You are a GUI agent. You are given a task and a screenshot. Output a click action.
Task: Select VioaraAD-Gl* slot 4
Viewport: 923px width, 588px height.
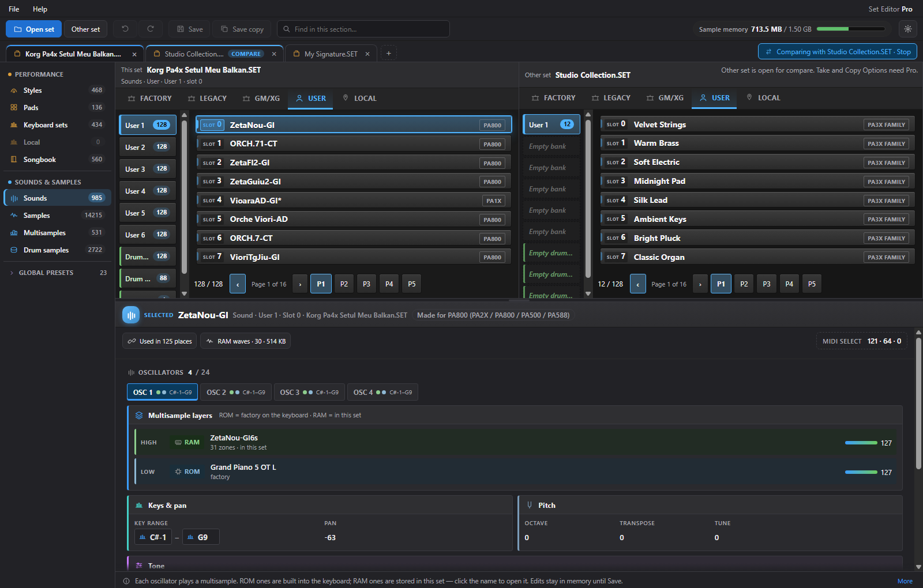[354, 201]
